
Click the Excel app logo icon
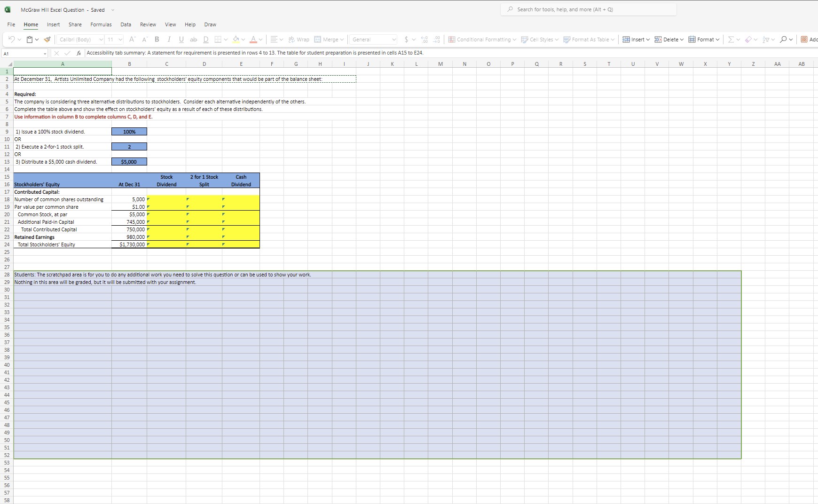pos(8,9)
